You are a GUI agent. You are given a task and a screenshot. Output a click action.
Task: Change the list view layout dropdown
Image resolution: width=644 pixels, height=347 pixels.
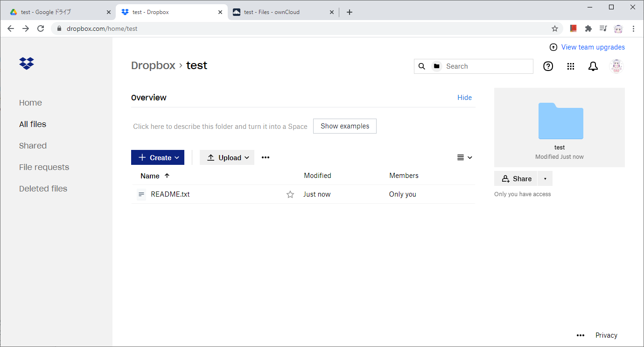(465, 157)
